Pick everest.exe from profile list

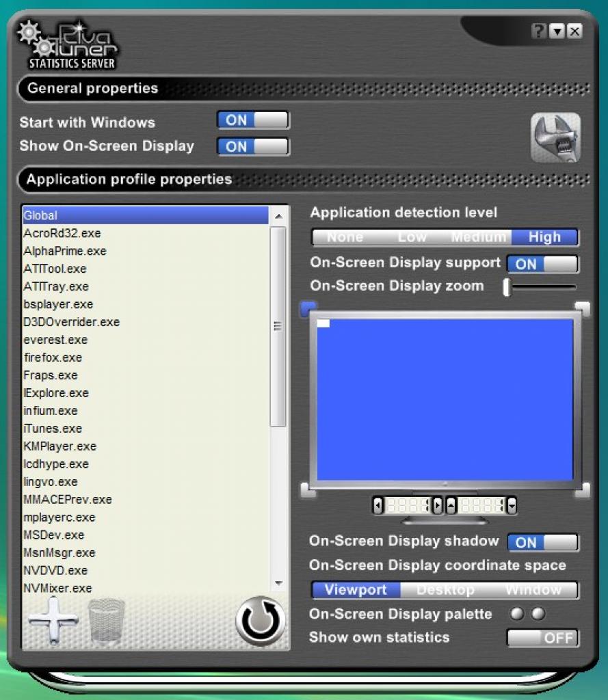coord(146,340)
